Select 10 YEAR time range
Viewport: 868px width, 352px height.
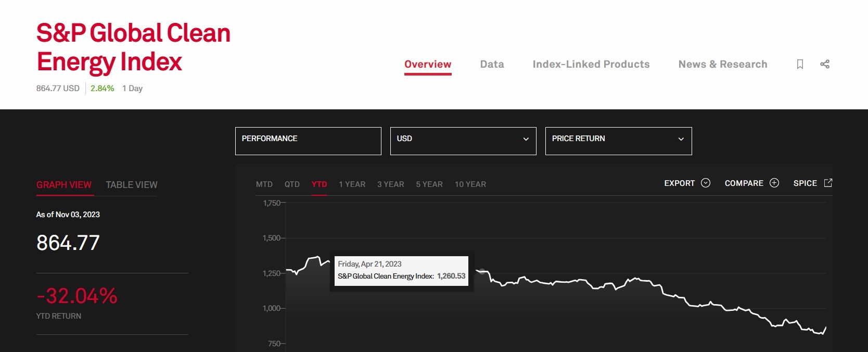pyautogui.click(x=470, y=184)
